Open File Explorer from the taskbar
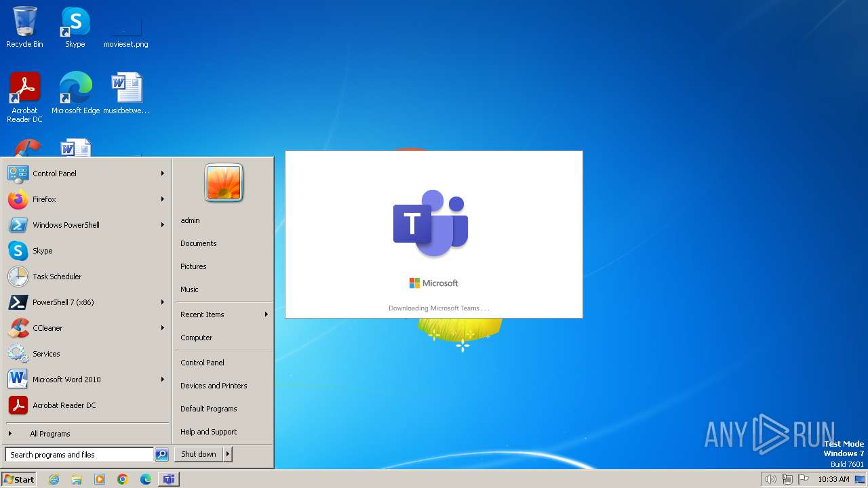Viewport: 868px width, 488px height. (77, 479)
